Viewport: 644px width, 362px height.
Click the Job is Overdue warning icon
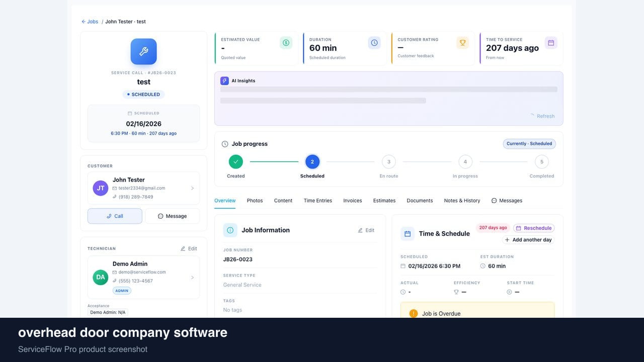point(414,313)
